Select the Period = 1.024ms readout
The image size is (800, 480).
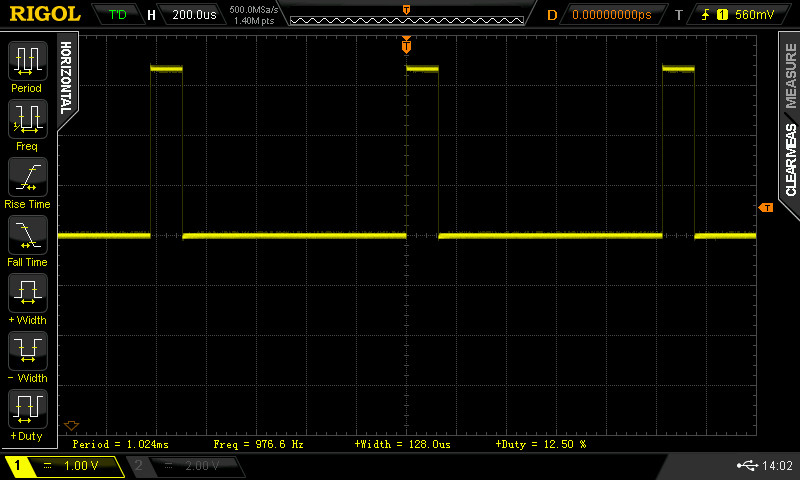[x=122, y=443]
